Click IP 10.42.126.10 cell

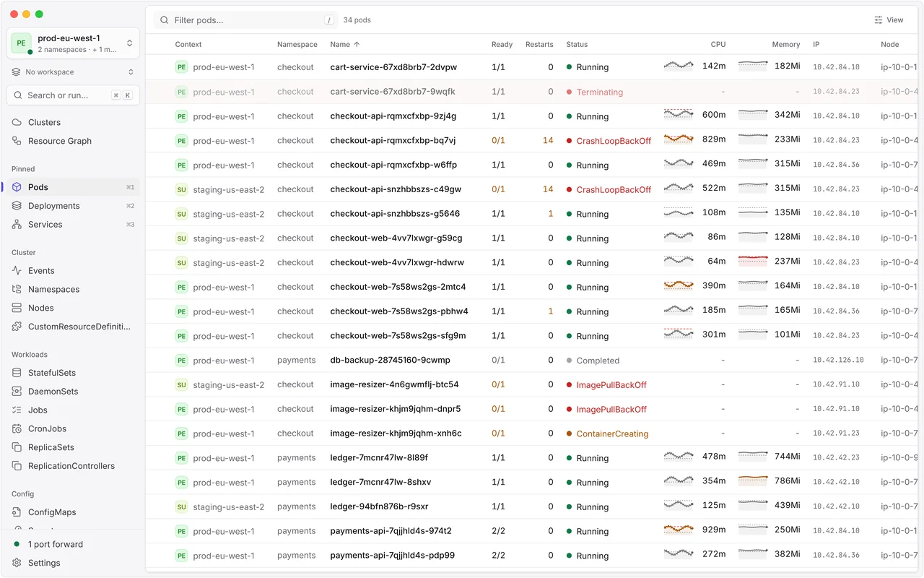(838, 361)
